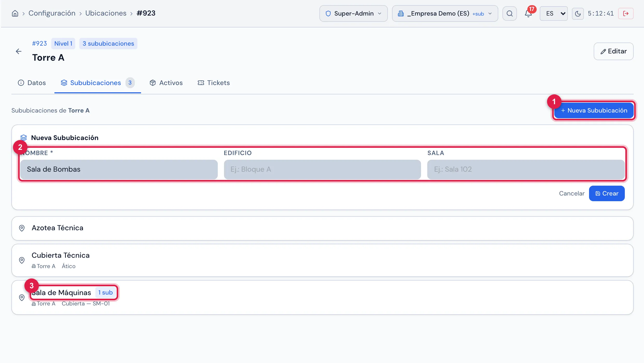Viewport: 644px width, 363px height.
Task: Click the Crear button
Action: pos(607,193)
